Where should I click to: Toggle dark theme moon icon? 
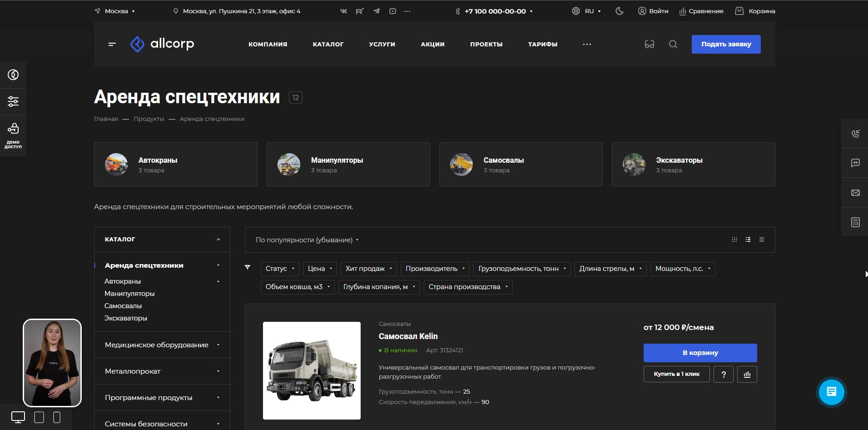pos(620,11)
